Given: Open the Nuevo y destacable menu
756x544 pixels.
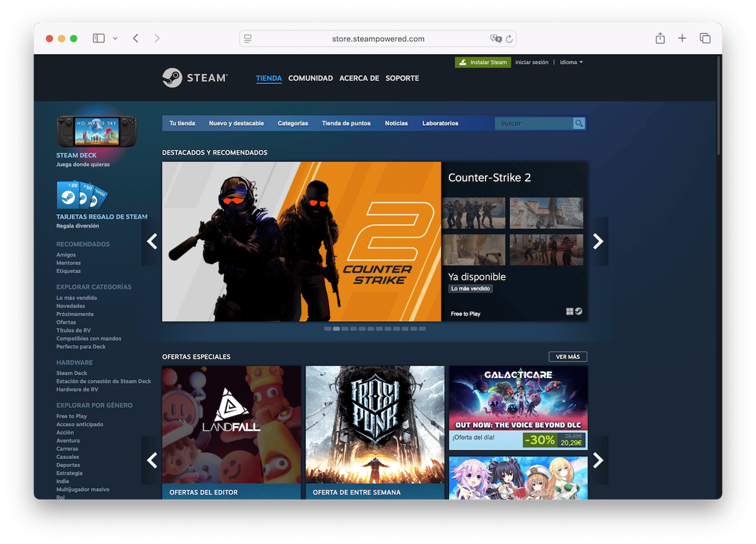Looking at the screenshot, I should pyautogui.click(x=236, y=123).
